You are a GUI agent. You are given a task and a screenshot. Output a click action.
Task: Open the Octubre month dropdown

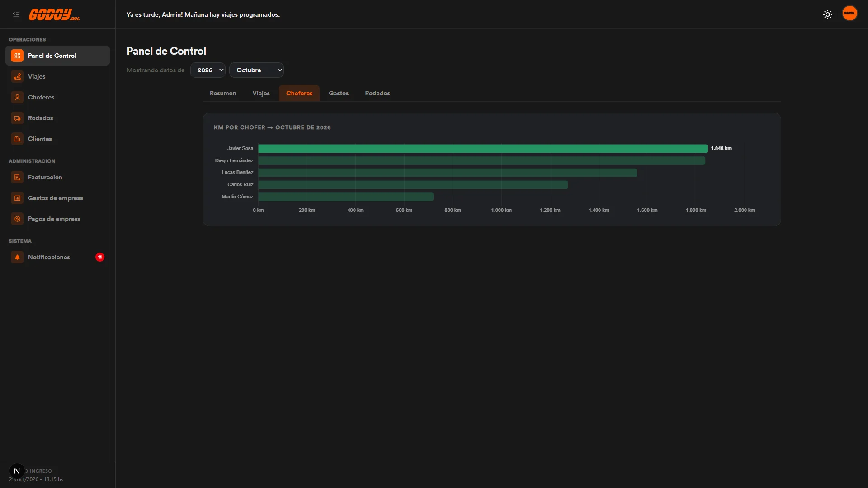(256, 70)
